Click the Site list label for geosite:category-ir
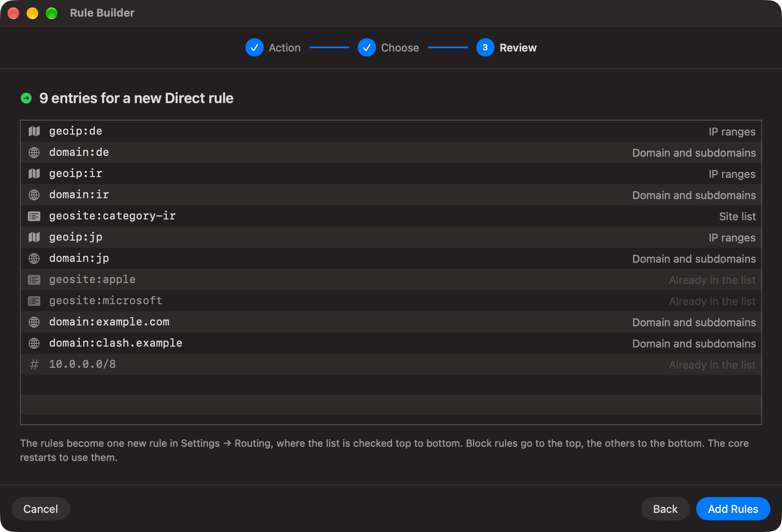The width and height of the screenshot is (782, 532). (737, 217)
